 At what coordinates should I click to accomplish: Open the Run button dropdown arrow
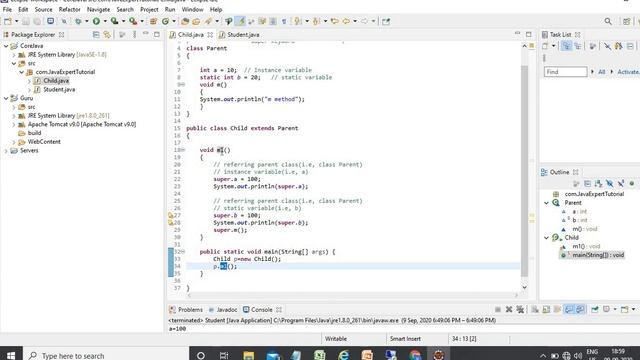[105, 21]
